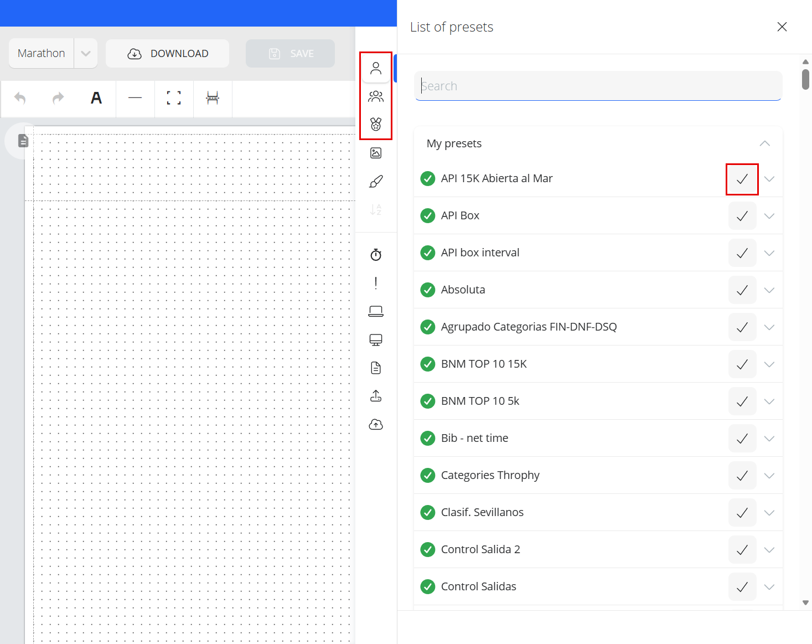812x644 pixels.
Task: Click the presets list scrollbar down arrow
Action: tap(805, 602)
